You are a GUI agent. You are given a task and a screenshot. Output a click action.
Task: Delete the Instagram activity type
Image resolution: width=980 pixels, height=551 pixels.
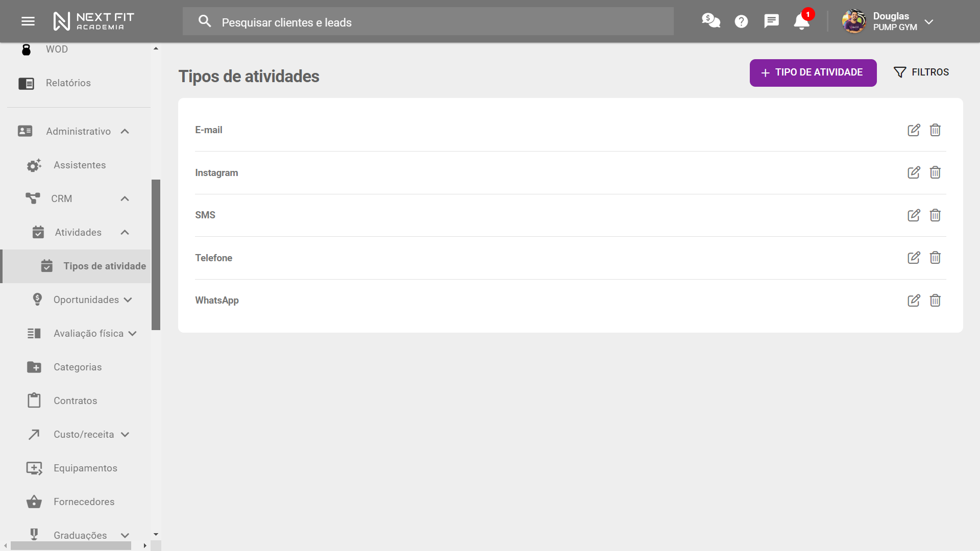935,172
